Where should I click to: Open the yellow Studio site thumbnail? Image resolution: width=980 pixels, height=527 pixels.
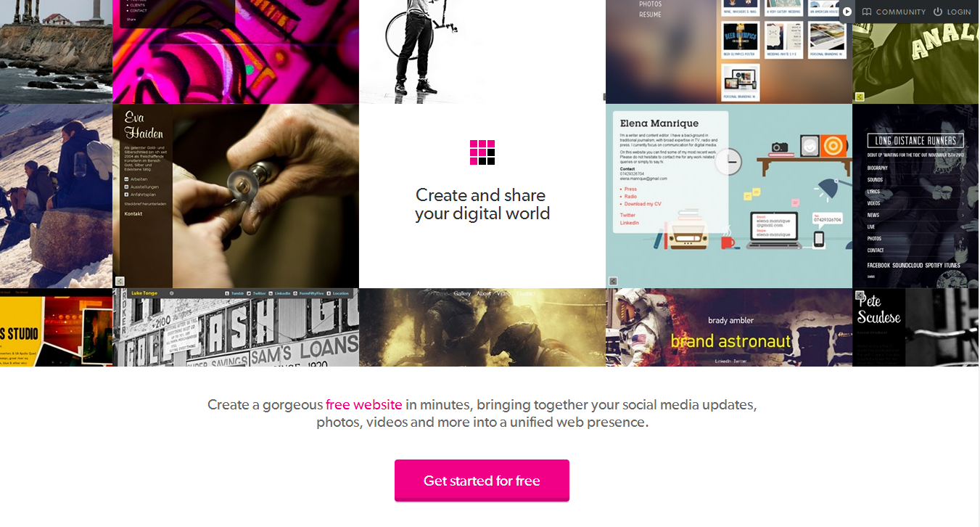(x=56, y=327)
